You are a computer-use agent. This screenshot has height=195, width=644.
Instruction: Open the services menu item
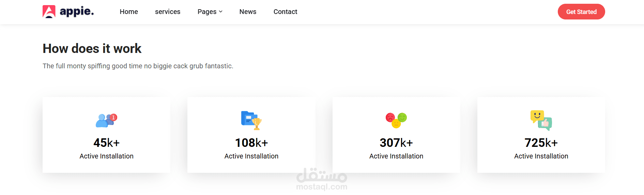point(168,12)
